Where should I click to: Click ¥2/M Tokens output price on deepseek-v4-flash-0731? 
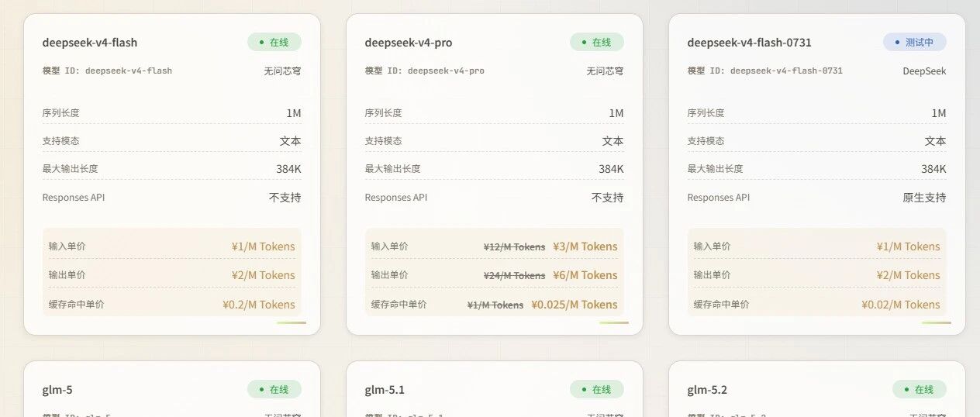click(x=909, y=275)
